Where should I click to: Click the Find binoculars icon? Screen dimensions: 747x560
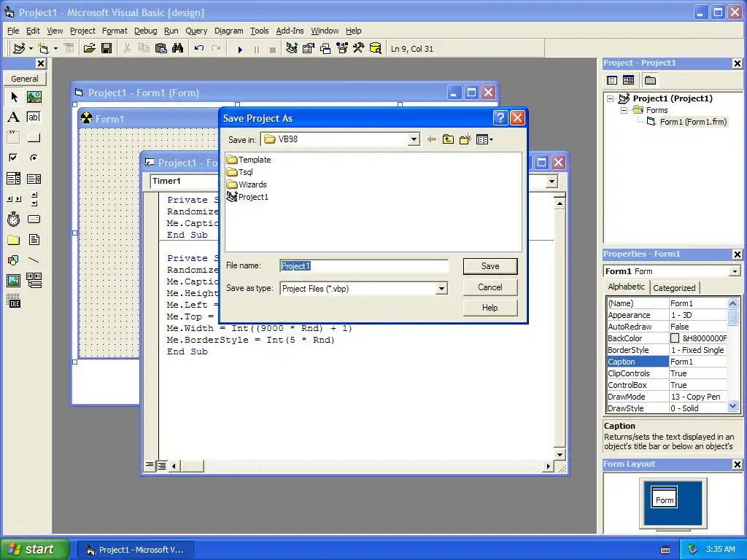tap(178, 48)
